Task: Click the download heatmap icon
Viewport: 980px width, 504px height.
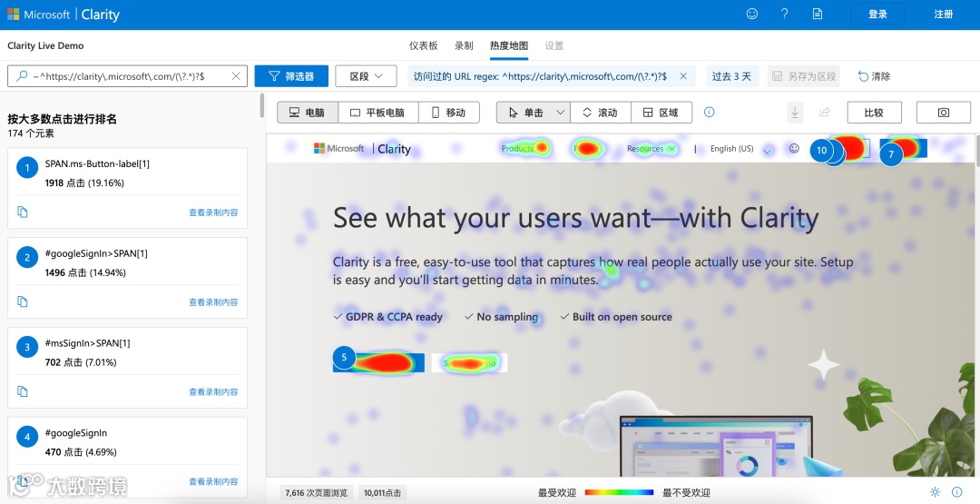Action: [x=794, y=113]
